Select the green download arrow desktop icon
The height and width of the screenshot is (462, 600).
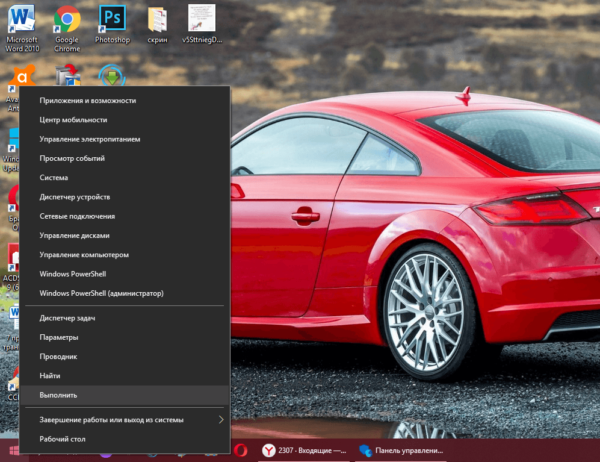(112, 75)
